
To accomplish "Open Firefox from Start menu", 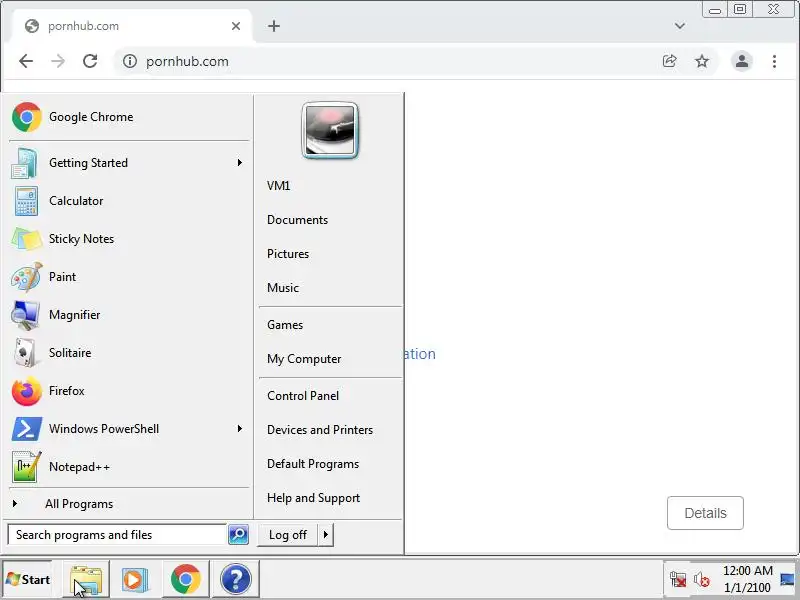I will 129,391.
